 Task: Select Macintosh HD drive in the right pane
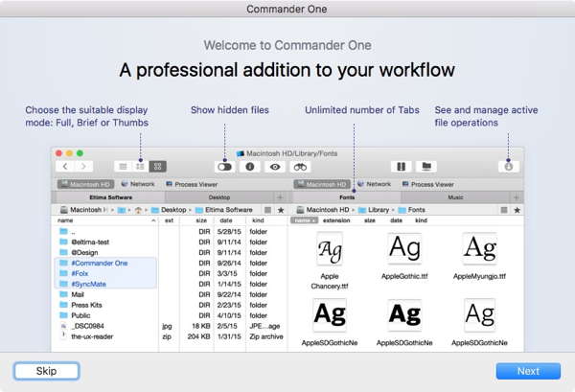click(322, 184)
